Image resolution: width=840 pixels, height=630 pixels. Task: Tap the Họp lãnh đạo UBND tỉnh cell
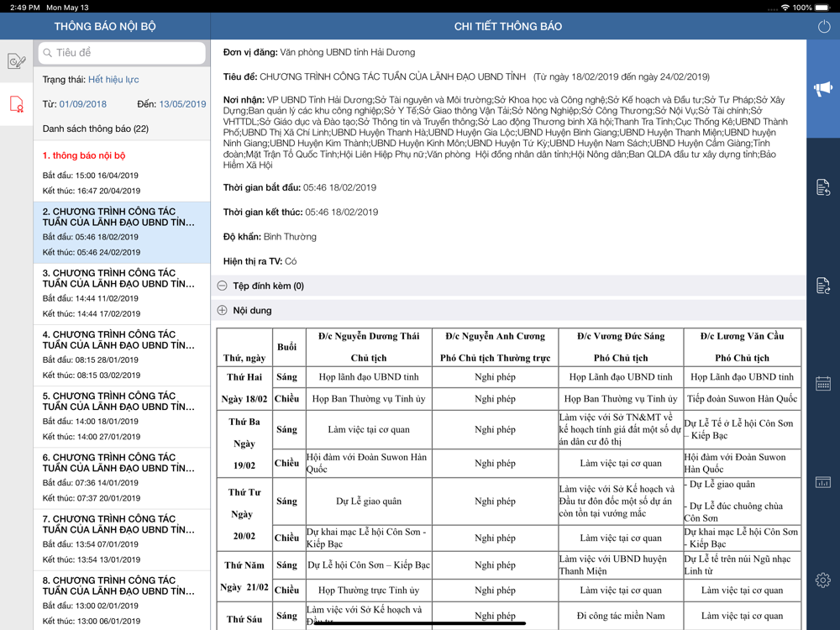(369, 377)
